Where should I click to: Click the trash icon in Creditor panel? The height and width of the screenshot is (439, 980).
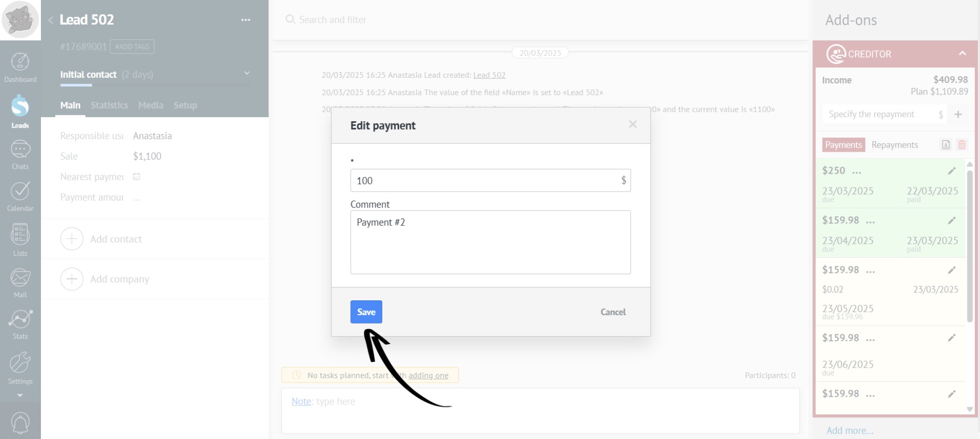pyautogui.click(x=962, y=145)
